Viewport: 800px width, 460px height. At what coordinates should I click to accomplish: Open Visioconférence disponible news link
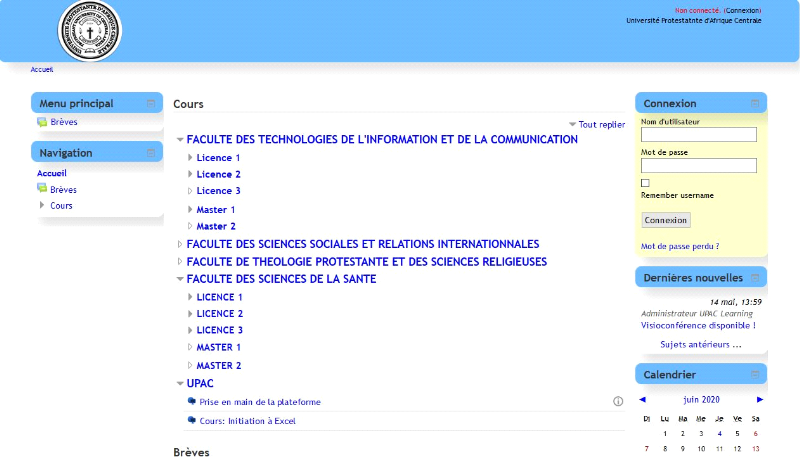698,325
